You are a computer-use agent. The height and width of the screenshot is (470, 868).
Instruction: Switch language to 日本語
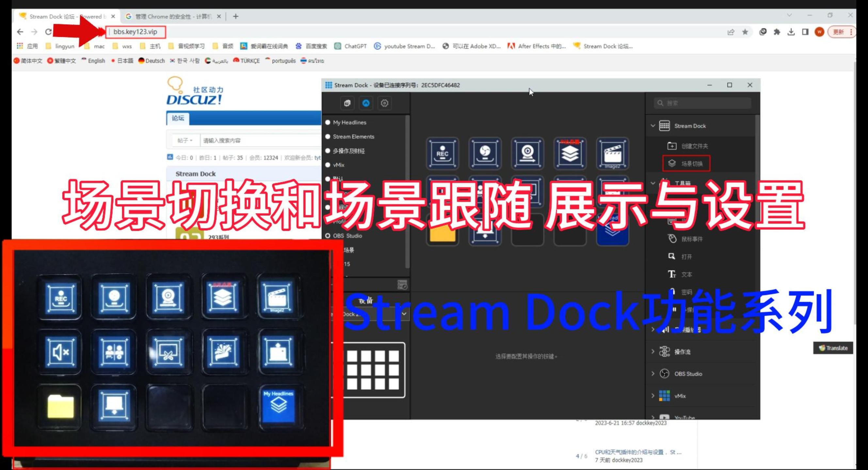(x=122, y=61)
